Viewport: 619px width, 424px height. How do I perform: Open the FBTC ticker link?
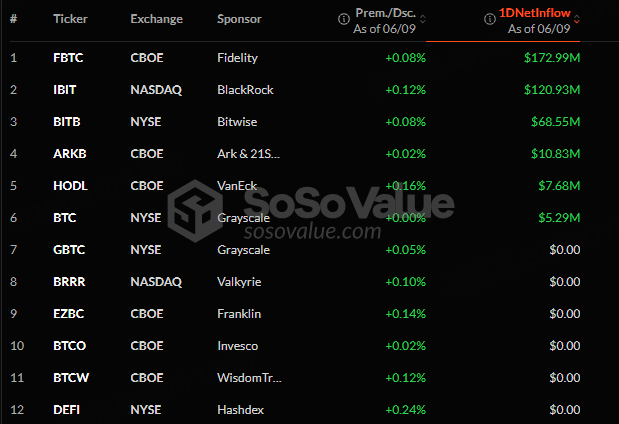tap(68, 58)
